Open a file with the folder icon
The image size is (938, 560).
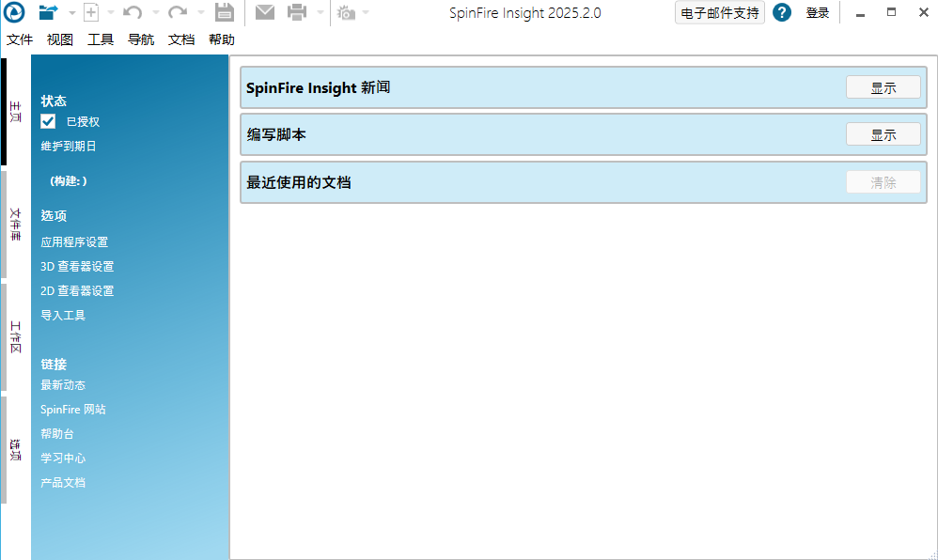coord(48,12)
